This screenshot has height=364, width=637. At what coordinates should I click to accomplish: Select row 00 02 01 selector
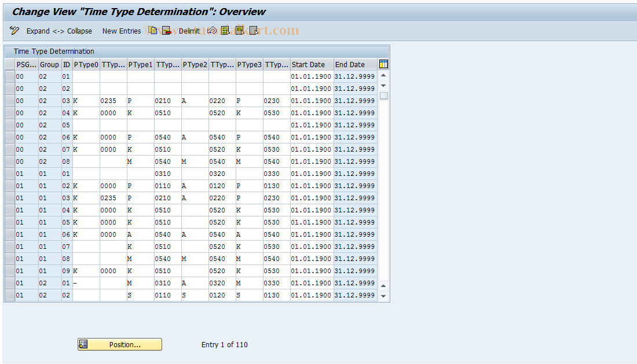[x=10, y=76]
